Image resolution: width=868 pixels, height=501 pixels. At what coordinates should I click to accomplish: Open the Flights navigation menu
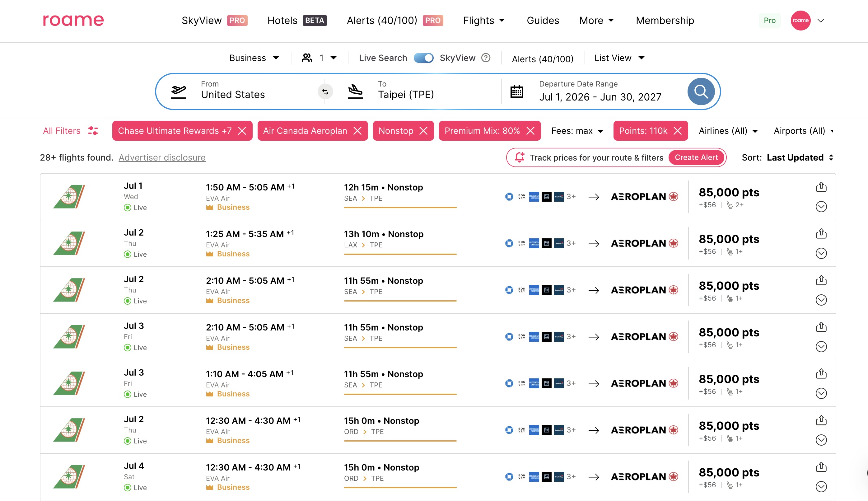[484, 20]
